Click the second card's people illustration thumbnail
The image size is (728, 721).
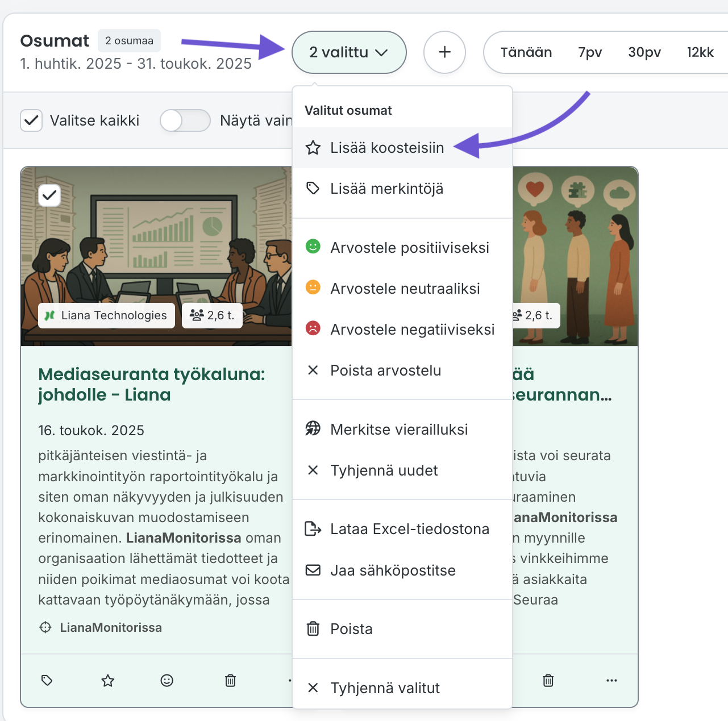click(x=575, y=256)
